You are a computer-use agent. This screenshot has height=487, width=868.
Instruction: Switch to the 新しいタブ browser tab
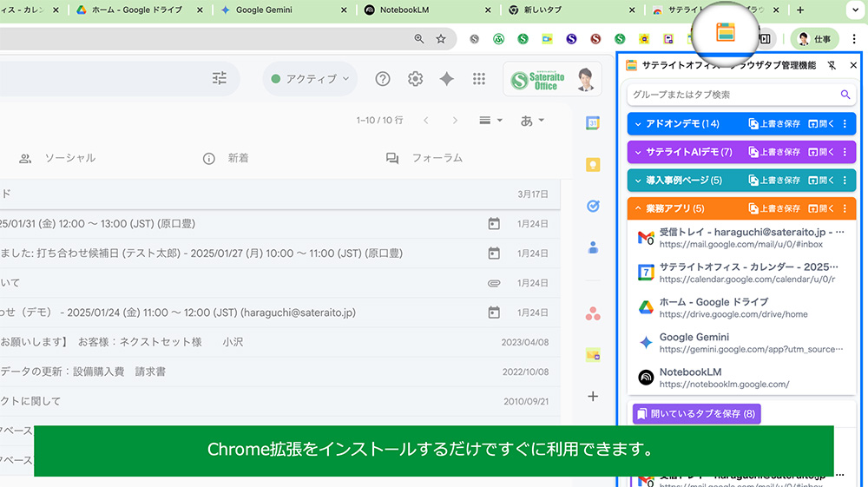[x=542, y=10]
